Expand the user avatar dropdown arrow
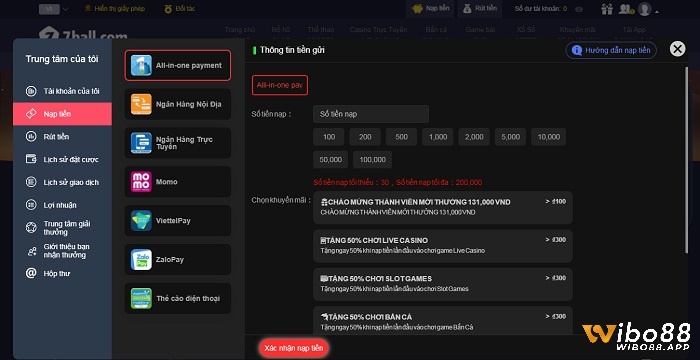Screen dimensions: 700x360 pos(657,12)
